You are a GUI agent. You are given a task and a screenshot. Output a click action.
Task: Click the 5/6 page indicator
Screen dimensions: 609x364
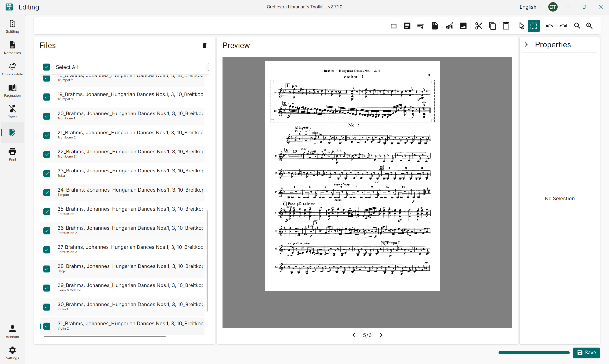[367, 335]
